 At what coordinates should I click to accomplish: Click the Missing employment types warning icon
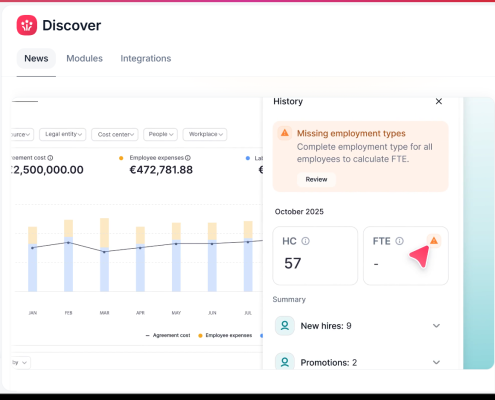click(x=285, y=133)
